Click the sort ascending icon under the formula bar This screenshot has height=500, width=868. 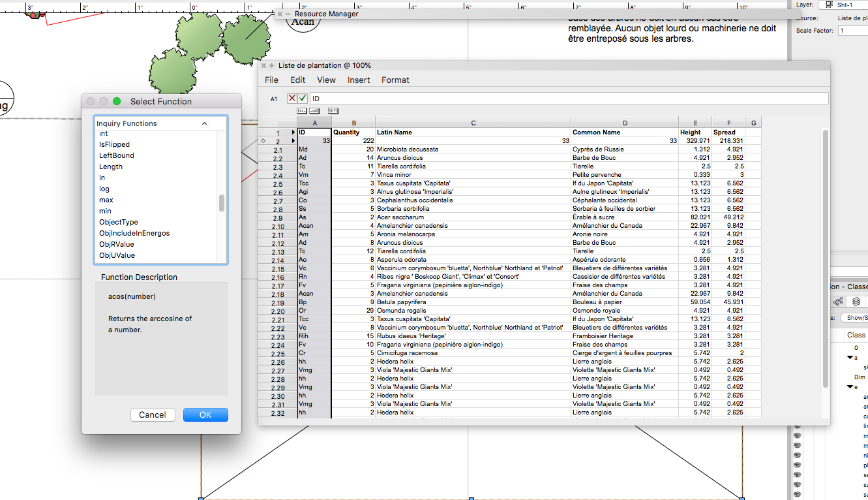click(x=303, y=111)
